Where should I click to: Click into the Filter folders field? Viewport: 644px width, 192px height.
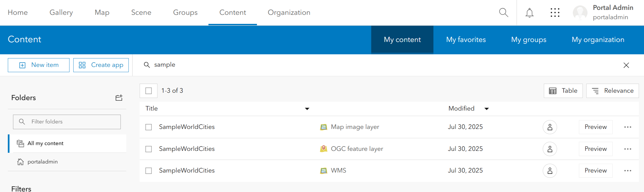pyautogui.click(x=71, y=122)
